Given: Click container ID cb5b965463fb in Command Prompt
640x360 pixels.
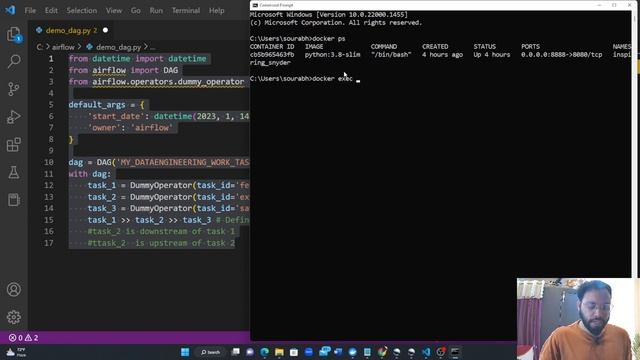Looking at the screenshot, I should point(272,55).
